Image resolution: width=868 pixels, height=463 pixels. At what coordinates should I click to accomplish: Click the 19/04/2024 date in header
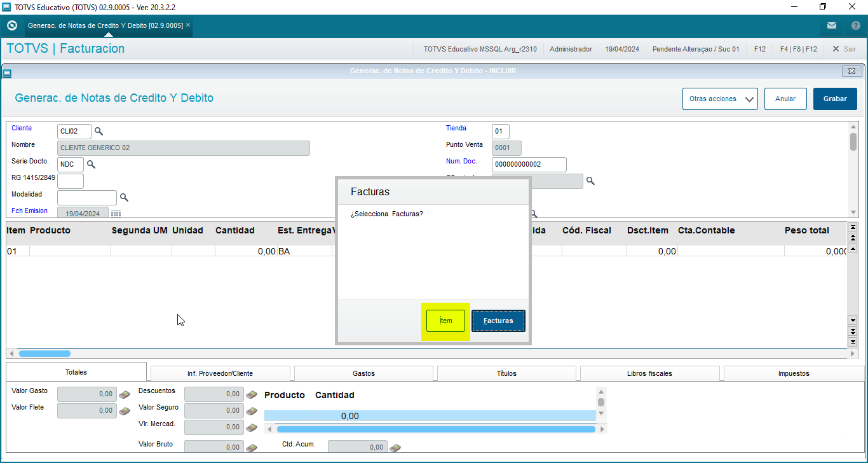(x=622, y=49)
